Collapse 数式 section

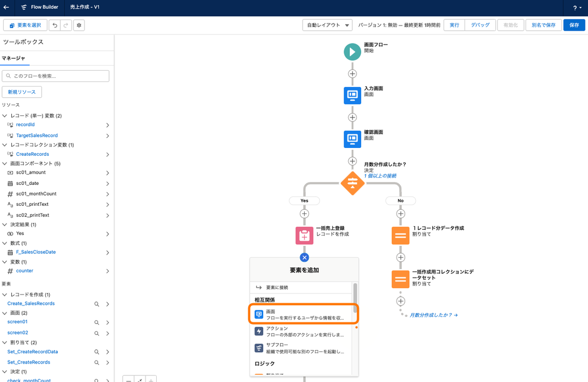[5, 243]
